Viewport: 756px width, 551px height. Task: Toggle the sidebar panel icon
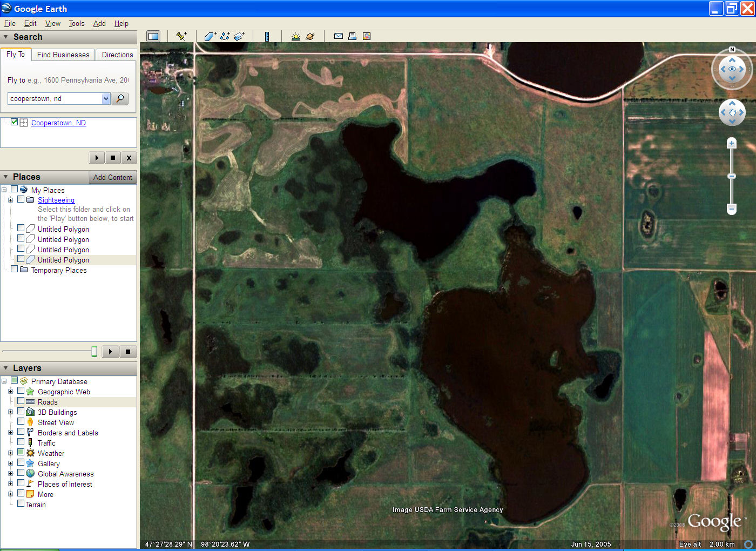click(x=153, y=36)
